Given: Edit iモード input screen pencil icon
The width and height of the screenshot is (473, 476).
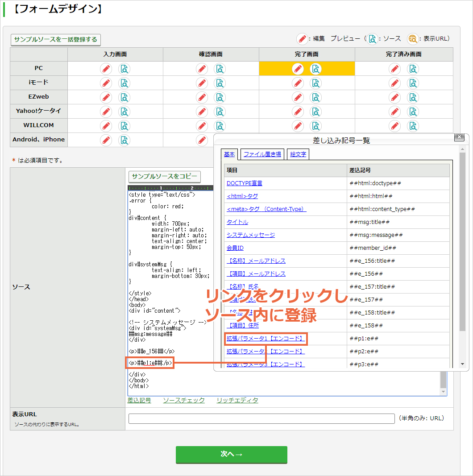Looking at the screenshot, I should [x=106, y=83].
